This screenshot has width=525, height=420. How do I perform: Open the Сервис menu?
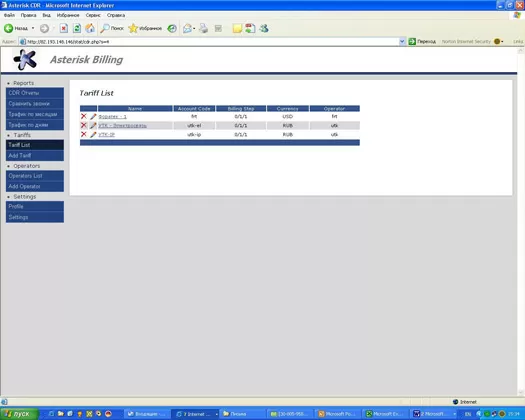pos(93,15)
